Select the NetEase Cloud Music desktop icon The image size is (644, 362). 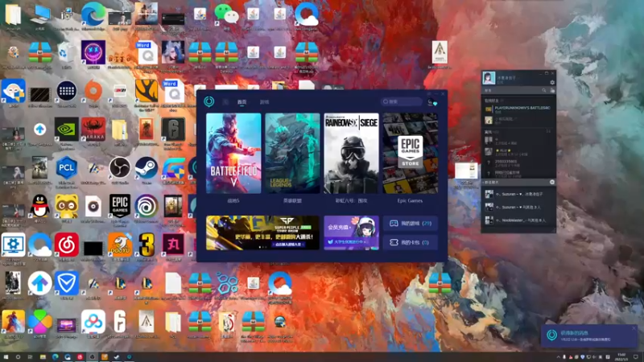pos(67,247)
